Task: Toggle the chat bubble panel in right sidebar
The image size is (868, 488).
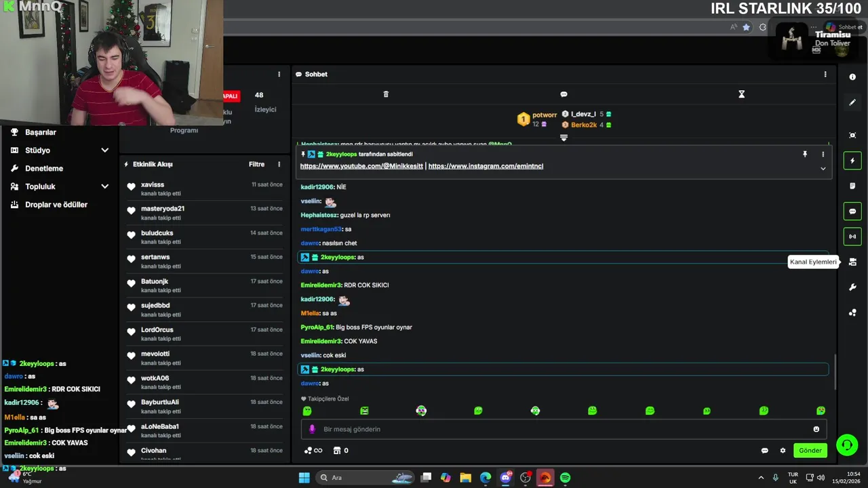Action: pyautogui.click(x=852, y=211)
